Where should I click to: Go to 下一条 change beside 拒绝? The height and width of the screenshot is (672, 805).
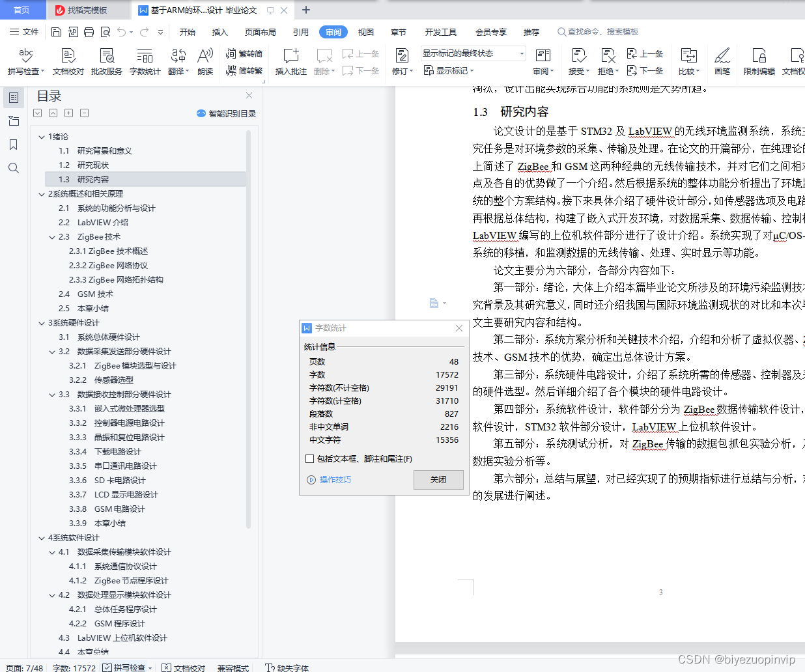645,70
